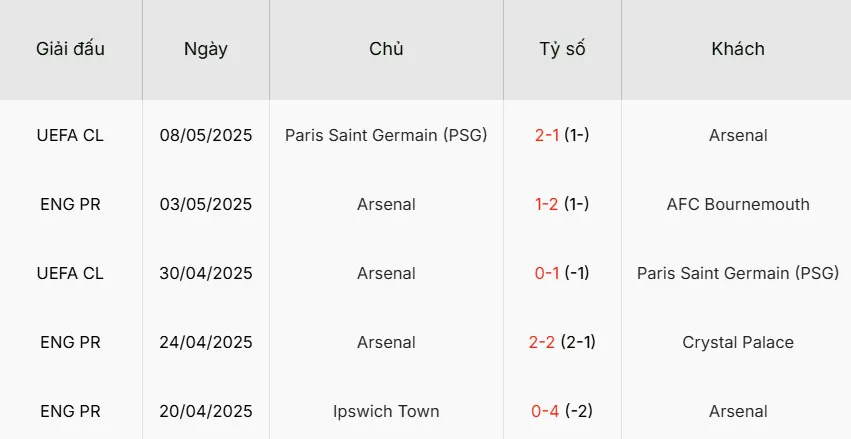Select the 03/05/2025 match date
The height and width of the screenshot is (439, 851).
(206, 204)
